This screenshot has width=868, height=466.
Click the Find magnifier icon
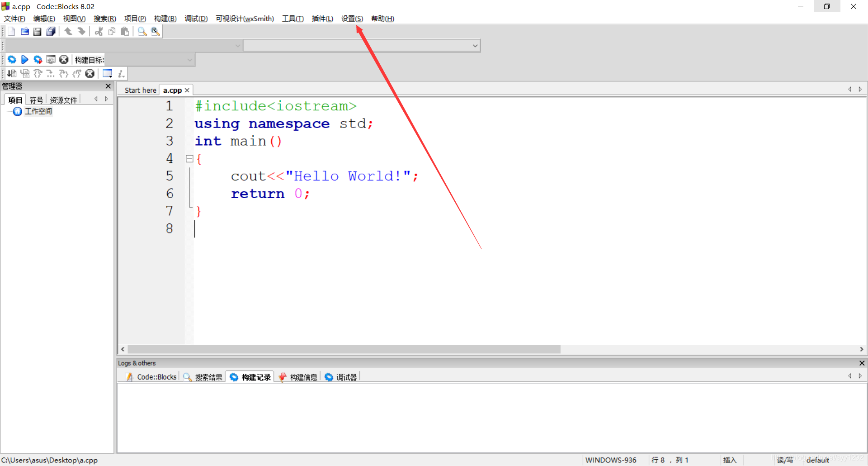tap(142, 31)
